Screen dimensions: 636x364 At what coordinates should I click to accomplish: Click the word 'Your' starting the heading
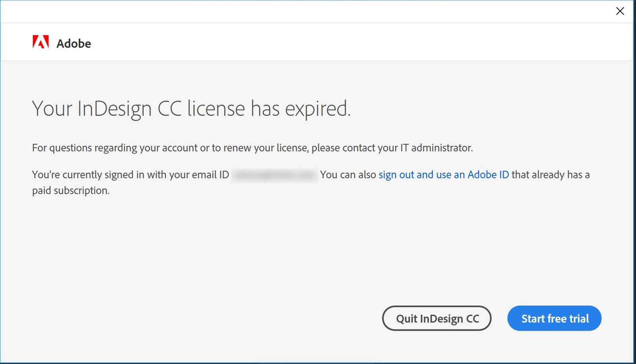click(x=52, y=108)
